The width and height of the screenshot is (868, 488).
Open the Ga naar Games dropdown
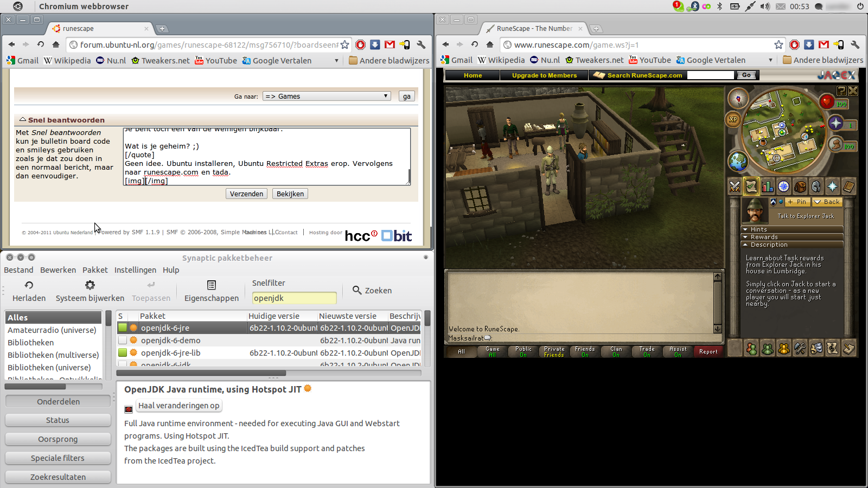[327, 96]
